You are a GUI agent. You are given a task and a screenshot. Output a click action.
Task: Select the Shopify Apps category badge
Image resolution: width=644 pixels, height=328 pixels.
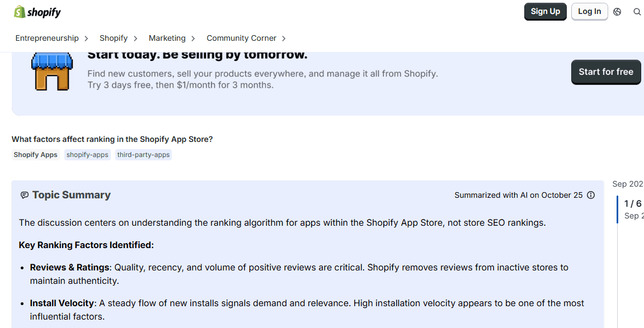pos(35,155)
